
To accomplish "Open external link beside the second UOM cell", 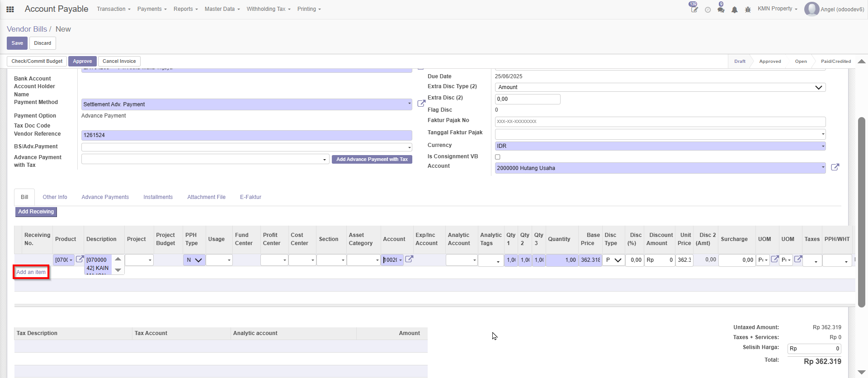I will (x=798, y=259).
